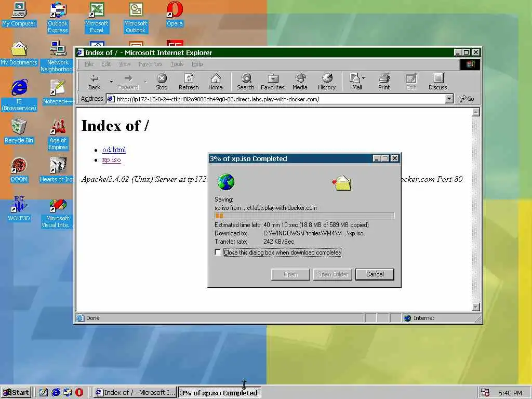Expand the Back button history dropdown arrow
532x399 pixels.
(111, 82)
